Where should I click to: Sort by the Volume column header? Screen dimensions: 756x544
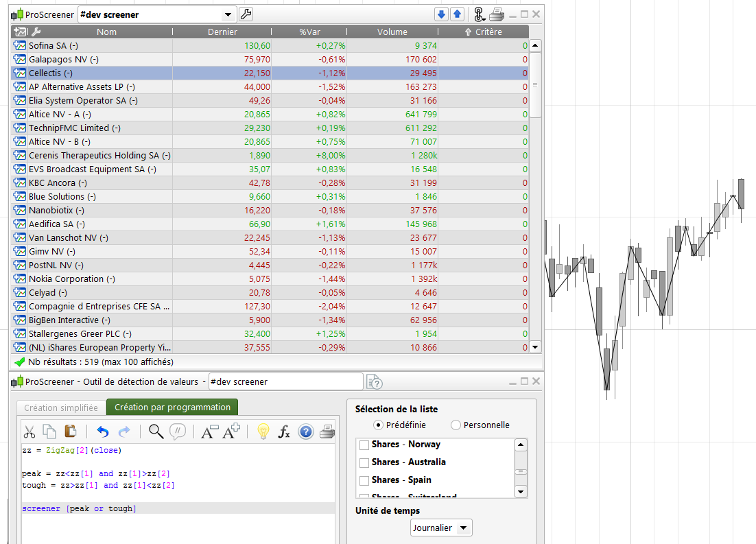tap(392, 32)
